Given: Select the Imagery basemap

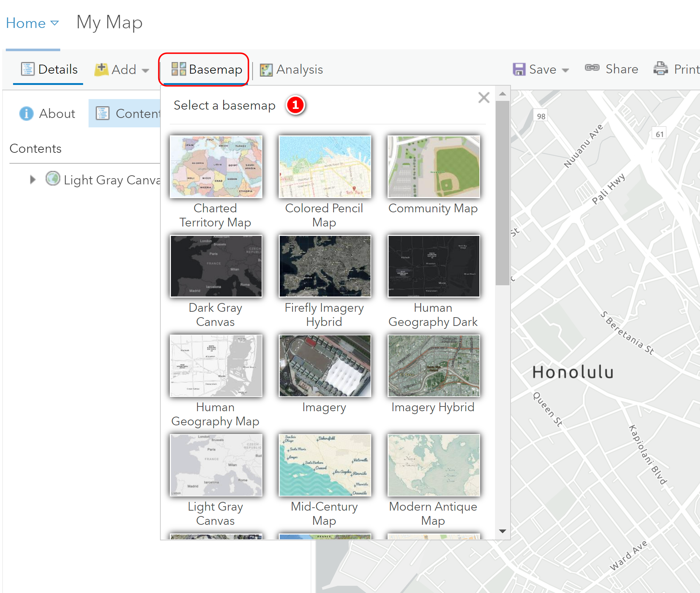Looking at the screenshot, I should 324,365.
